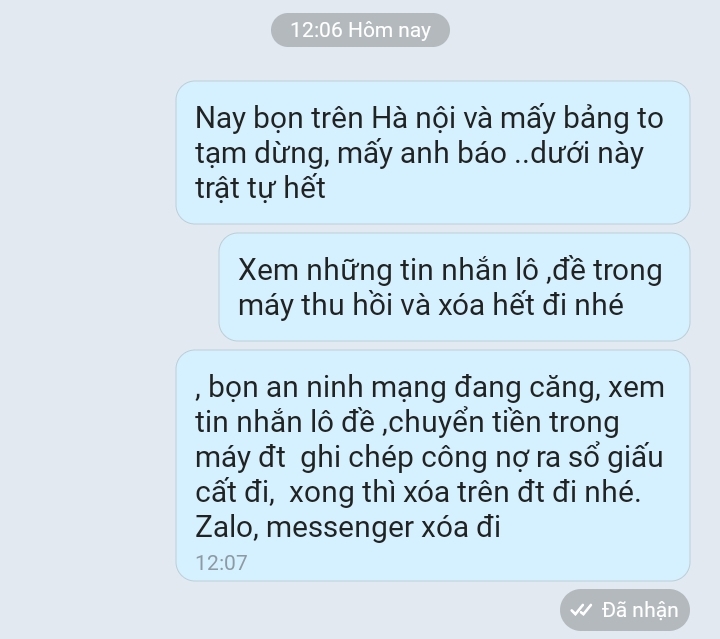Click the 12:07 timestamp in last bubble
720x639 pixels.
pos(221,563)
